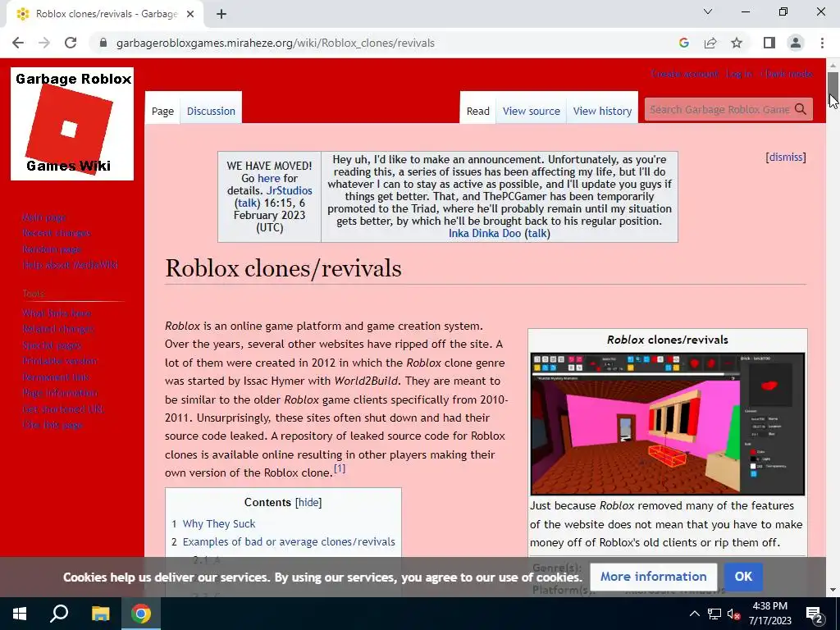840x630 pixels.
Task: Open the Chrome profile avatar
Action: point(796,43)
